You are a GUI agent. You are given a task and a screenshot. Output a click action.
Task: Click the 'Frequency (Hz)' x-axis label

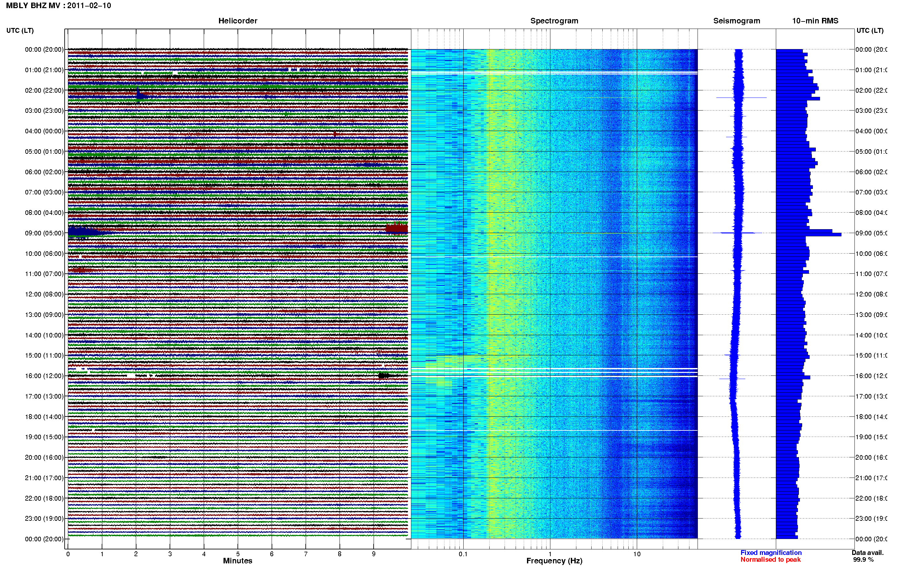554,561
